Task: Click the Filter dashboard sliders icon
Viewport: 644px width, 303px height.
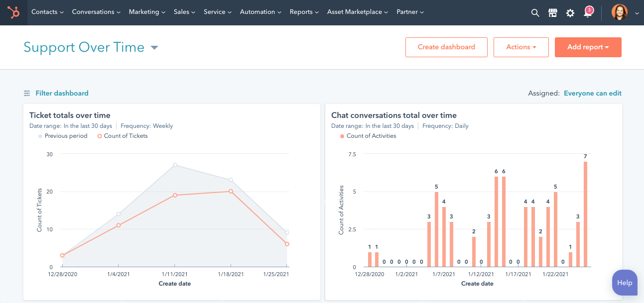Action: point(27,93)
